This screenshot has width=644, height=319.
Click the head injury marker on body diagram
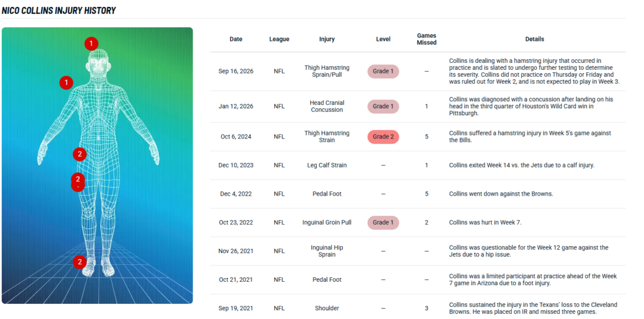(91, 43)
